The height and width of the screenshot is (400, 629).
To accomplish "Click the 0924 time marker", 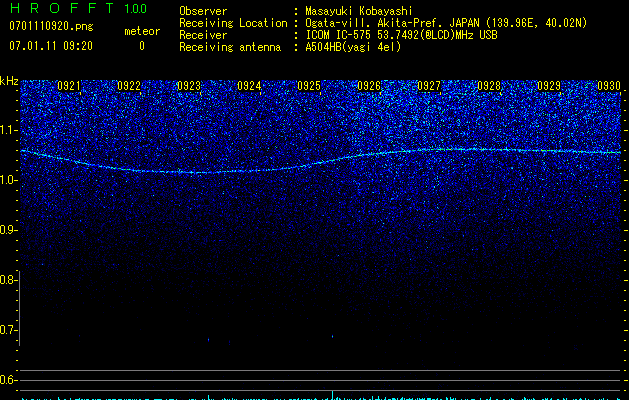I will pyautogui.click(x=249, y=86).
